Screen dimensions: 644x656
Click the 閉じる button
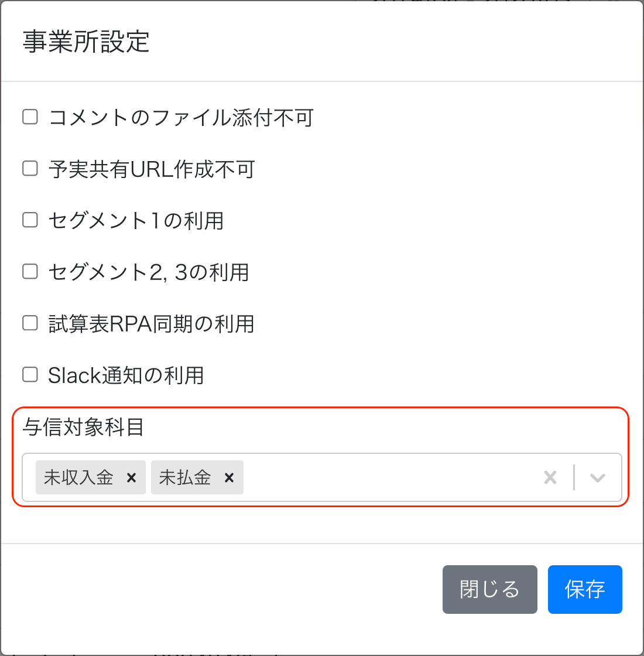489,589
